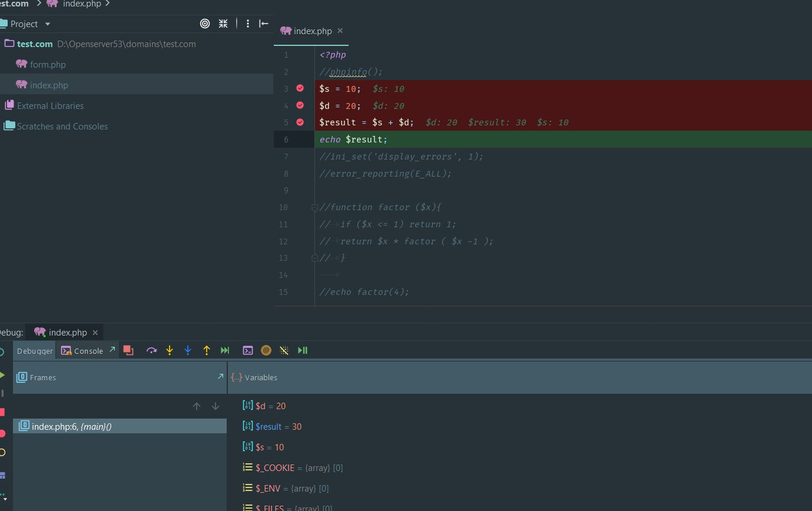Viewport: 812px width, 511px height.
Task: Pop out the Frames panel arrow
Action: click(x=221, y=376)
